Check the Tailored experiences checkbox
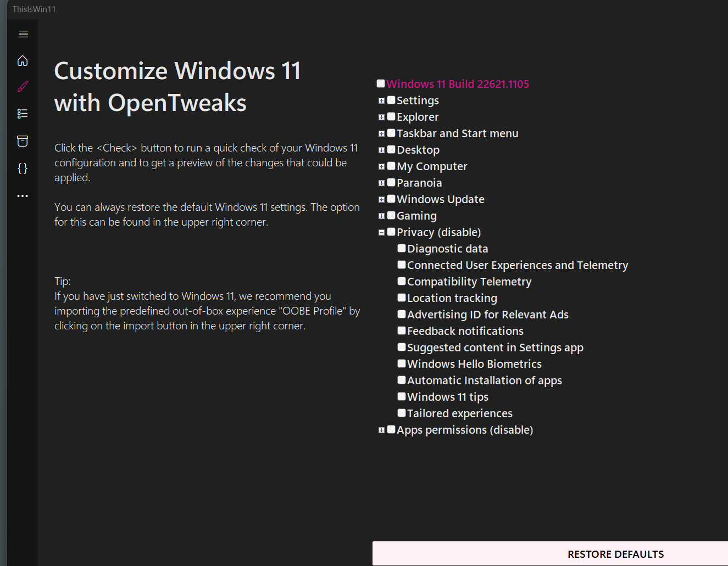728x566 pixels. 402,413
